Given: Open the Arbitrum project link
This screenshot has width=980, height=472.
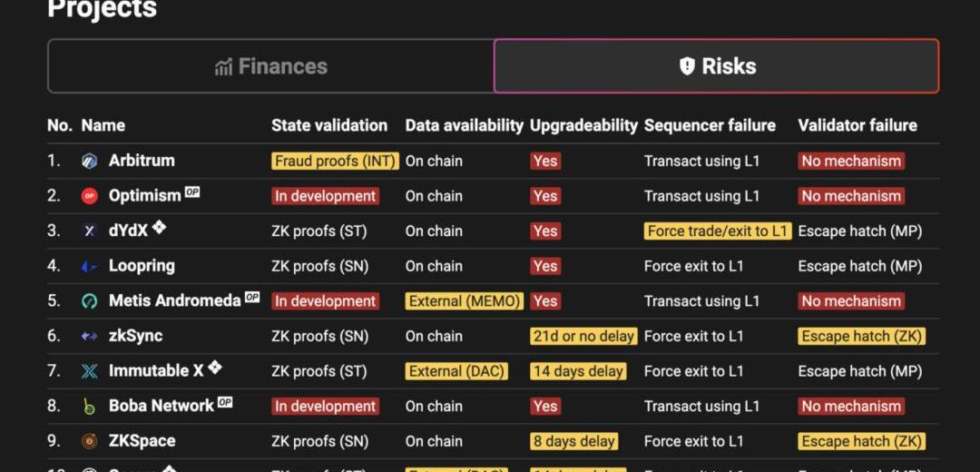Looking at the screenshot, I should point(142,161).
